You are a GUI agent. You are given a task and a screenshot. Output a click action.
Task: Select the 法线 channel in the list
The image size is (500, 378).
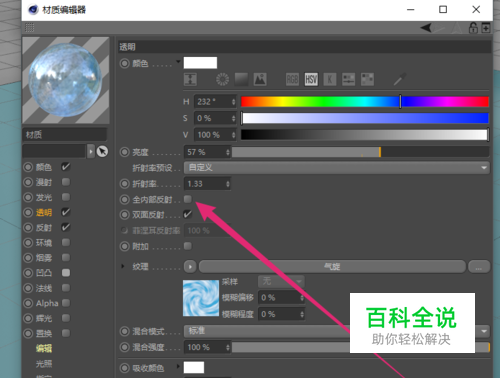pos(44,288)
